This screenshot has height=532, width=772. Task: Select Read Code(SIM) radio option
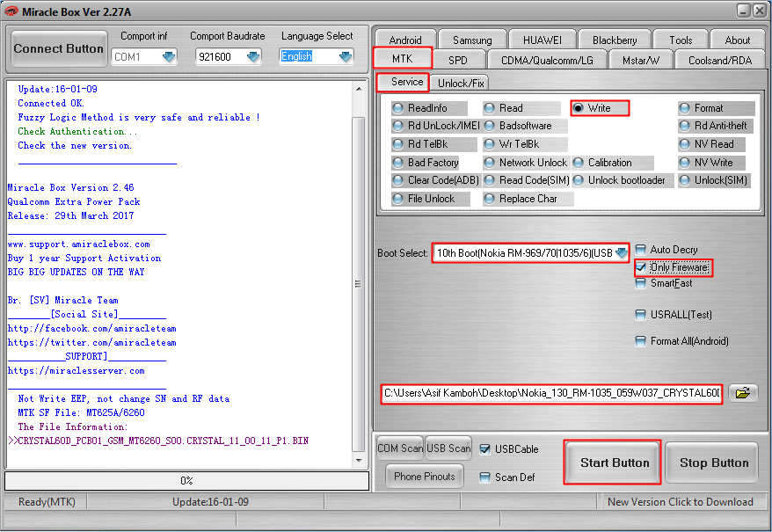[527, 180]
